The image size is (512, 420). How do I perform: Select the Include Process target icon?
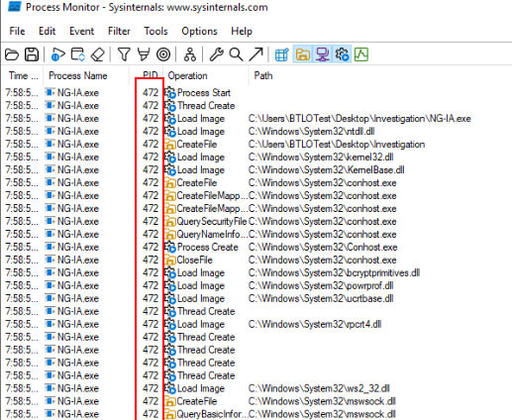point(163,54)
